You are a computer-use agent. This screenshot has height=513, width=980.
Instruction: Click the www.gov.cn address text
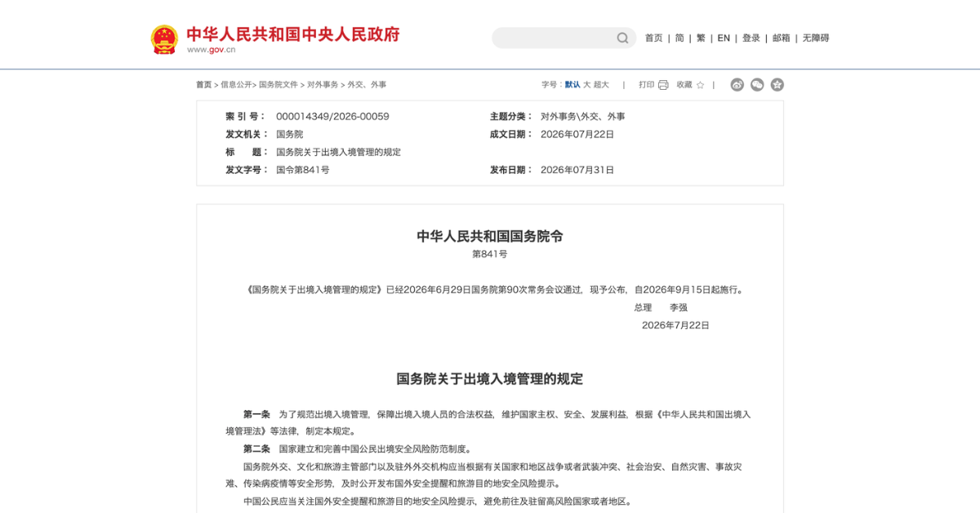pos(211,50)
